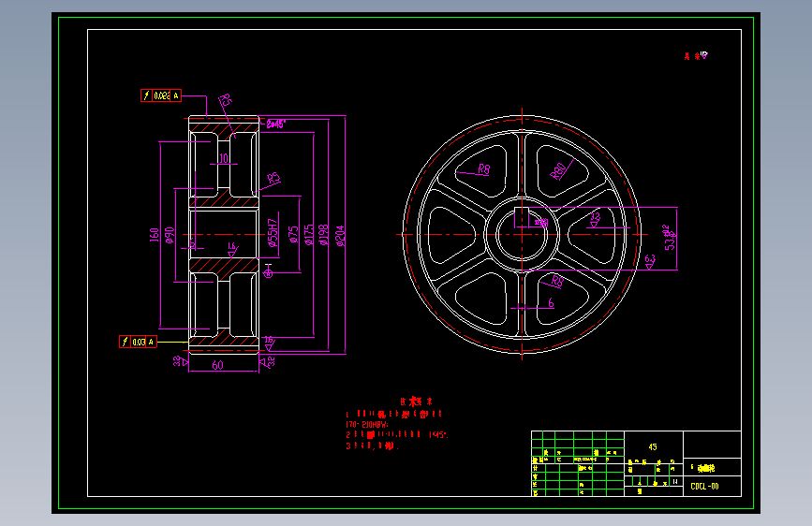
Task: Click the R5 leader text beside ø55H7
Action: [x=274, y=179]
